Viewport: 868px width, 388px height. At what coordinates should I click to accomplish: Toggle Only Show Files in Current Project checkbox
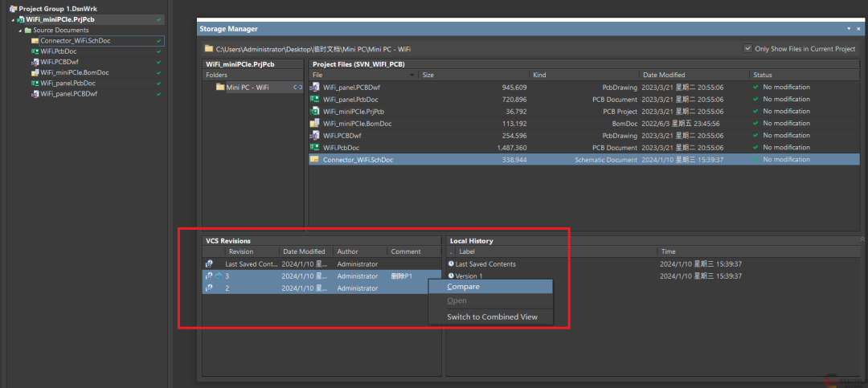[748, 49]
